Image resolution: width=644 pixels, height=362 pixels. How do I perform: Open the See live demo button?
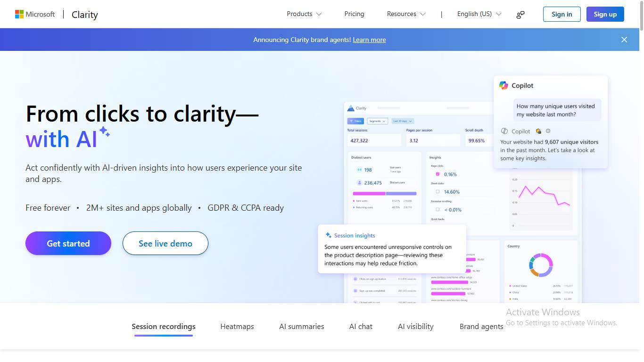pos(165,243)
